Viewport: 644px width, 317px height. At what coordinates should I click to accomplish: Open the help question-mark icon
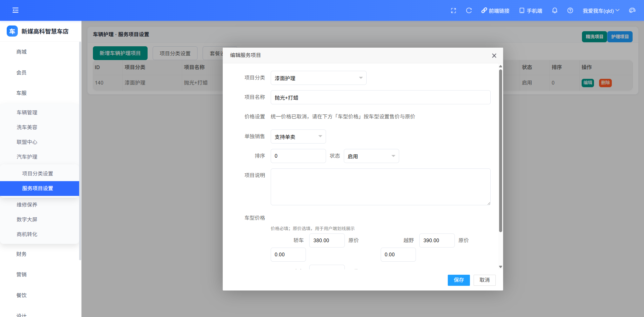point(570,11)
